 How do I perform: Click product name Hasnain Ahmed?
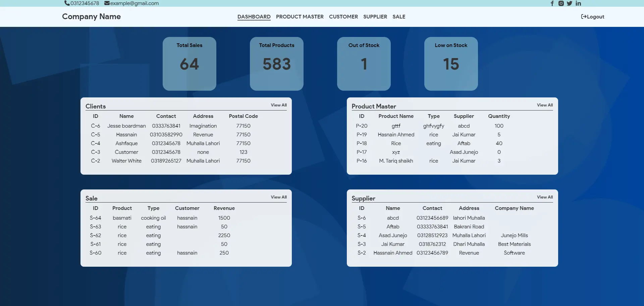(396, 135)
